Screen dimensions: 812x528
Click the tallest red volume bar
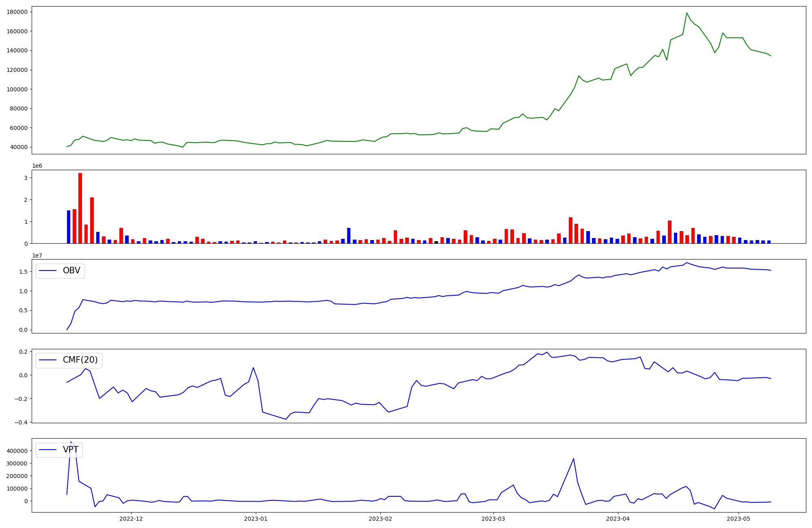80,208
